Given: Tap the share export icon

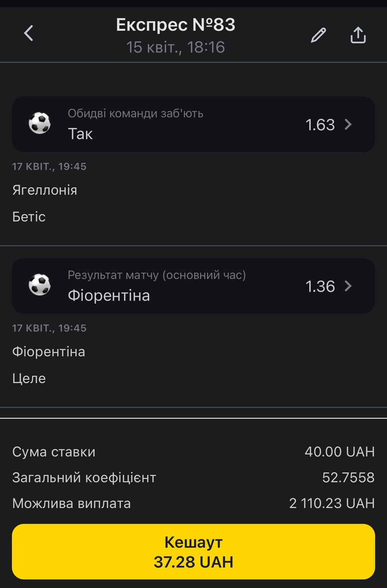Looking at the screenshot, I should tap(358, 35).
